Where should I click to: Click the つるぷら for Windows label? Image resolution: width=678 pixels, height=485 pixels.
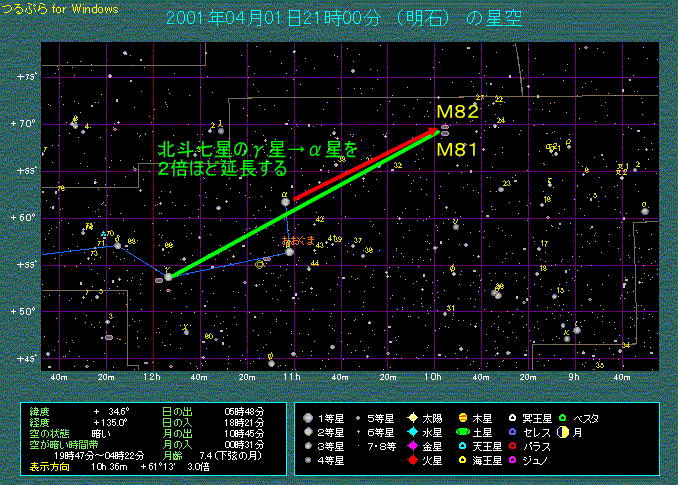(59, 8)
